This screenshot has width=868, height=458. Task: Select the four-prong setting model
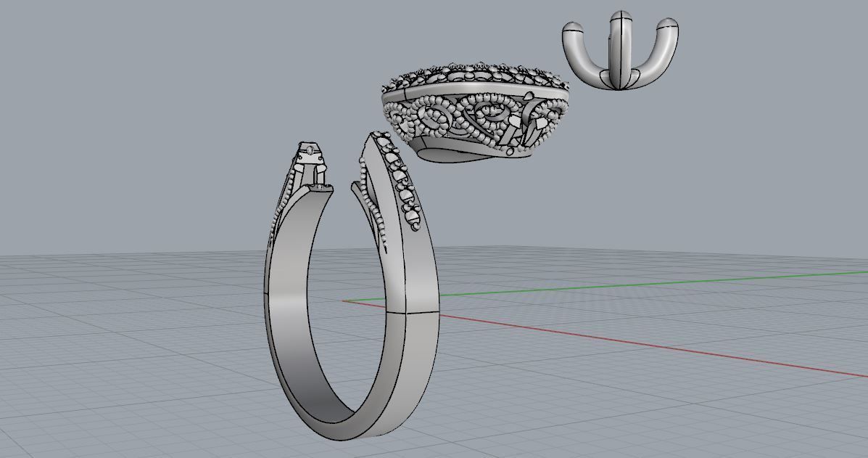(620, 50)
